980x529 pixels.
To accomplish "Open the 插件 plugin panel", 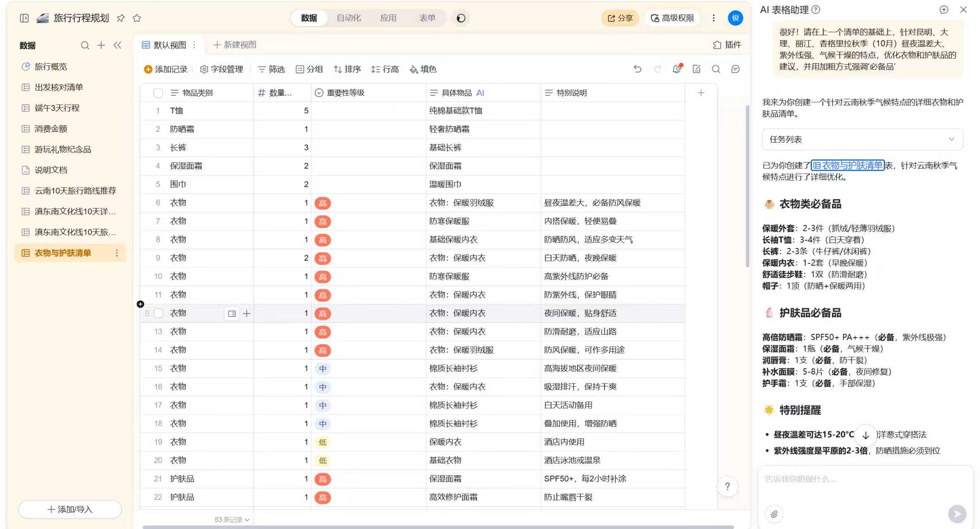I will [x=726, y=45].
